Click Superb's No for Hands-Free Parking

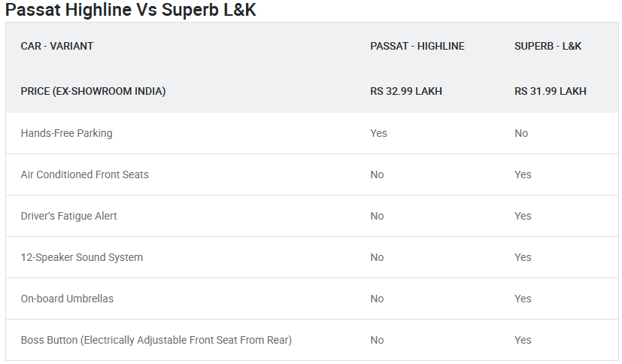point(521,133)
